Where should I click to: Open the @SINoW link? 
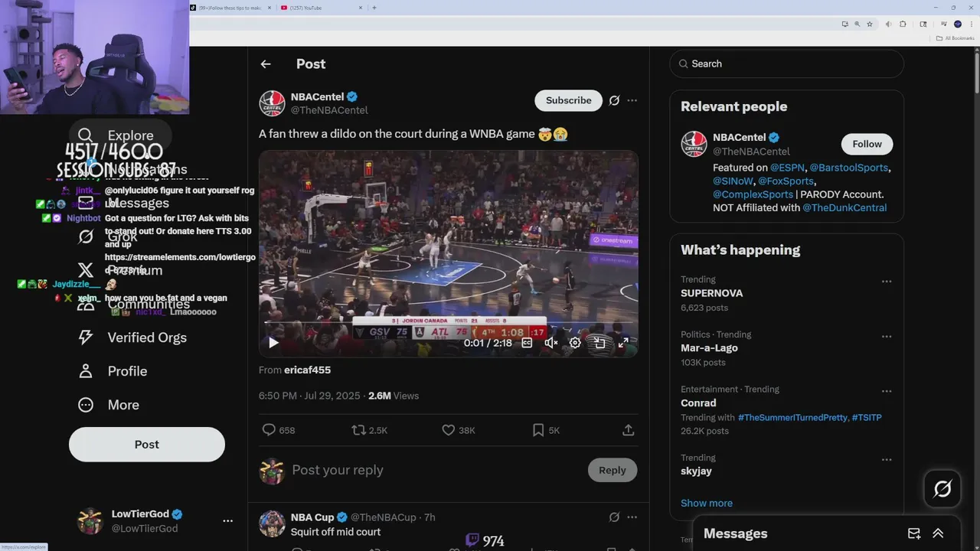[x=734, y=181]
